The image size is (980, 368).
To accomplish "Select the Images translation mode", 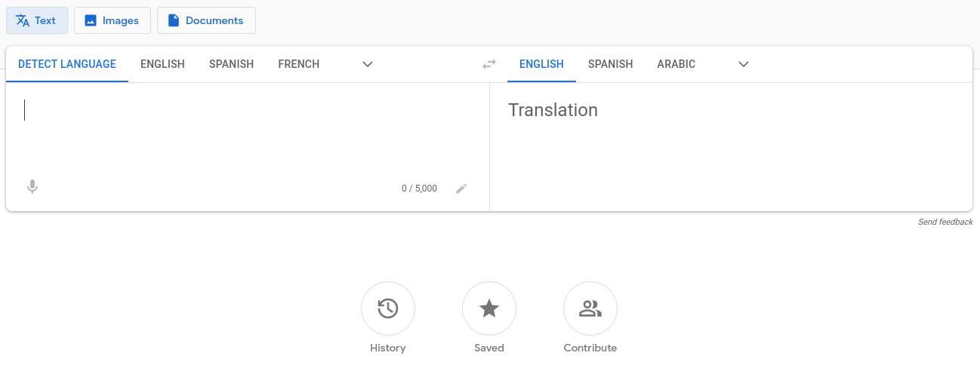I will [x=112, y=20].
